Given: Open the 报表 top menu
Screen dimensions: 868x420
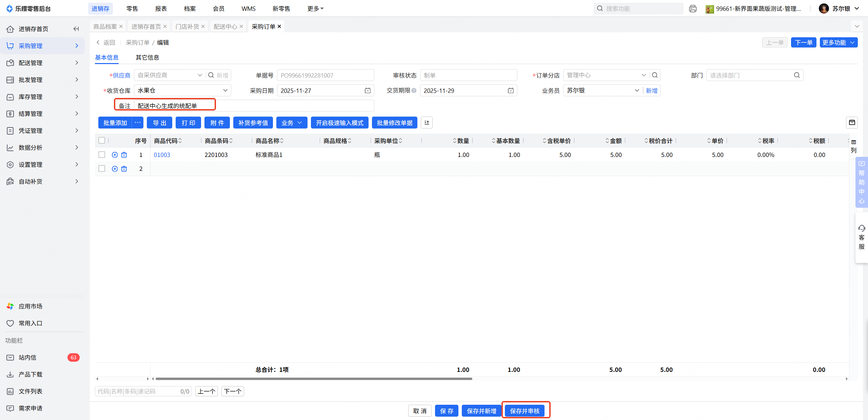Looking at the screenshot, I should click(x=161, y=8).
